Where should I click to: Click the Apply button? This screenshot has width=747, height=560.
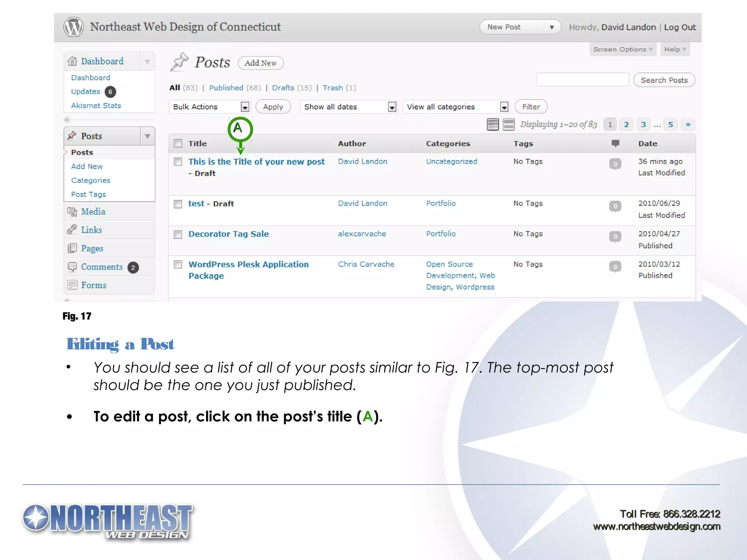click(x=273, y=107)
